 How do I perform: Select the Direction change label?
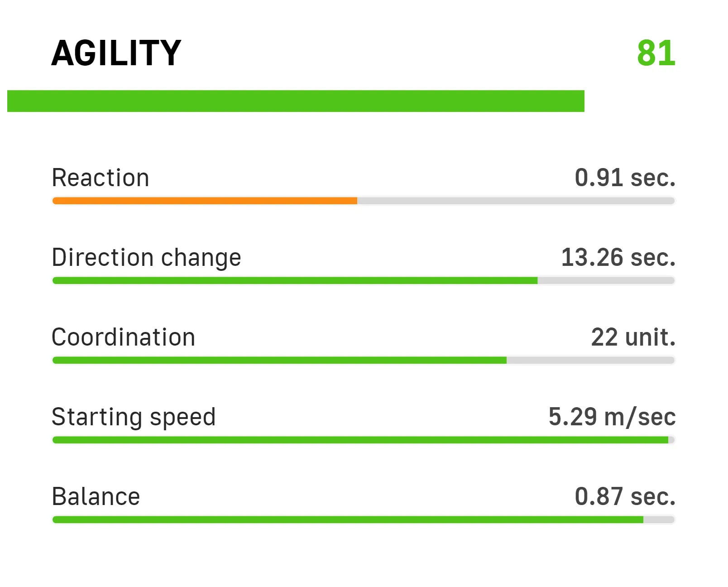(146, 257)
